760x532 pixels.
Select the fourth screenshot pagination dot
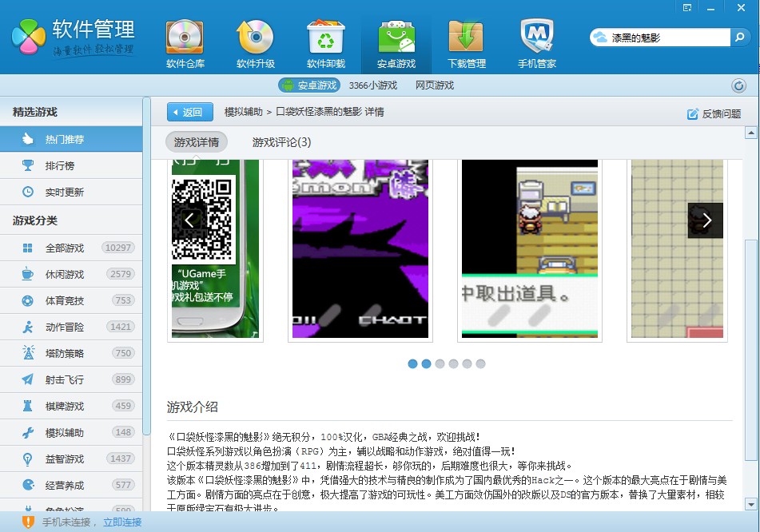coord(453,364)
